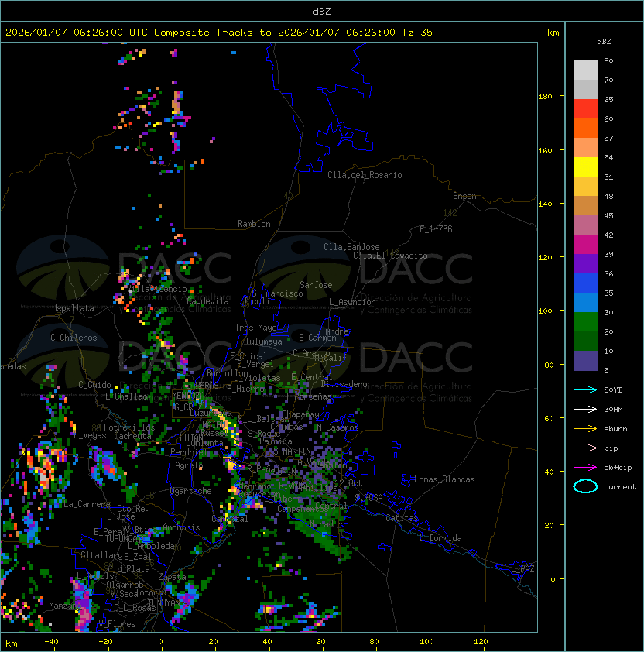Click the 'Capdevila' map label

(x=208, y=301)
